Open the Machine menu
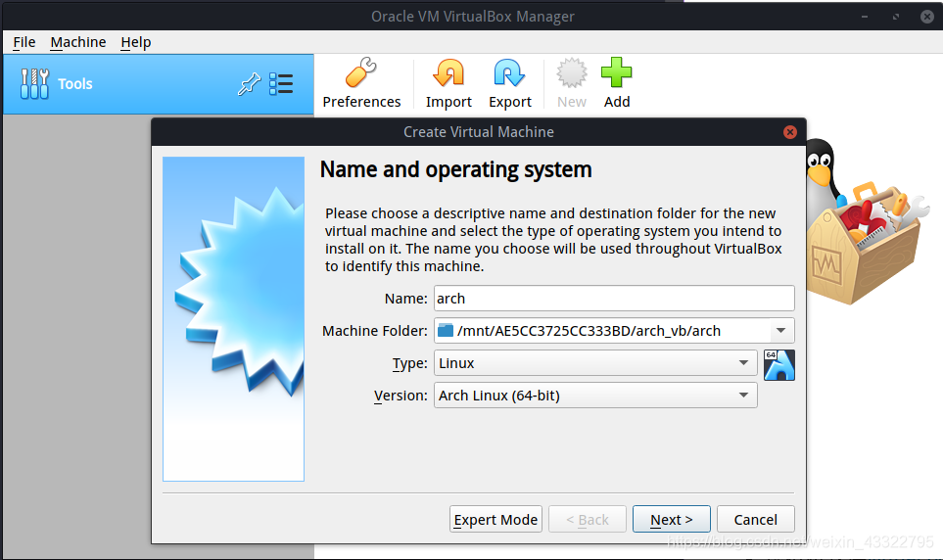The width and height of the screenshot is (943, 560). tap(78, 42)
